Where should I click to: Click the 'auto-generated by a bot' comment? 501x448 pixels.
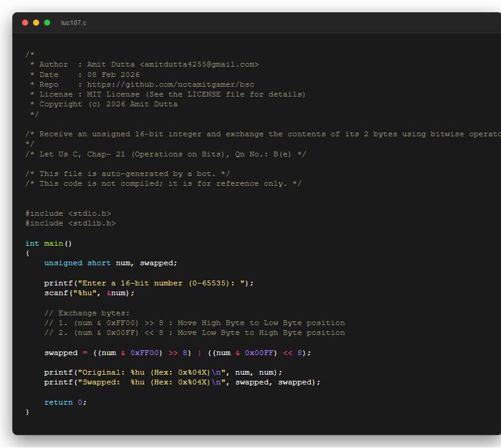pyautogui.click(x=127, y=174)
